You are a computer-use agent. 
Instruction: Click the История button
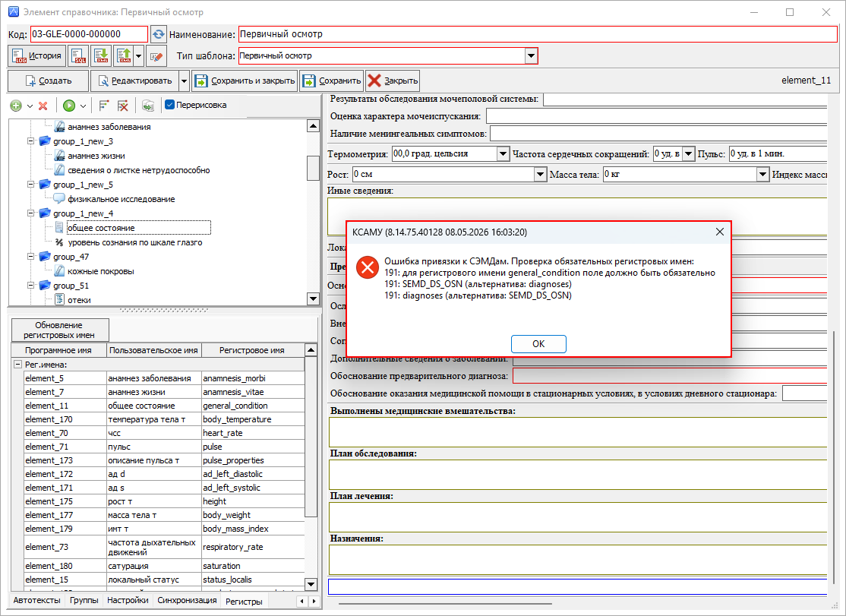coord(36,55)
